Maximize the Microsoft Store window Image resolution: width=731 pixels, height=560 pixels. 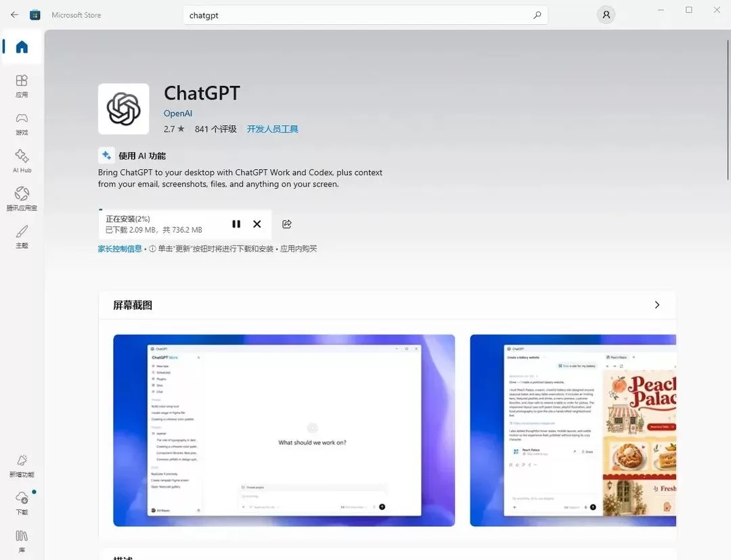(x=688, y=9)
